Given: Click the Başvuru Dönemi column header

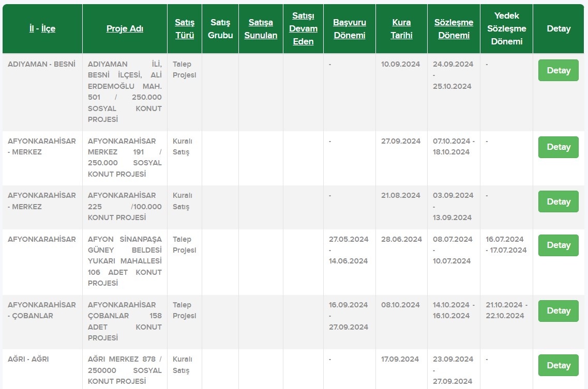Looking at the screenshot, I should coord(350,29).
